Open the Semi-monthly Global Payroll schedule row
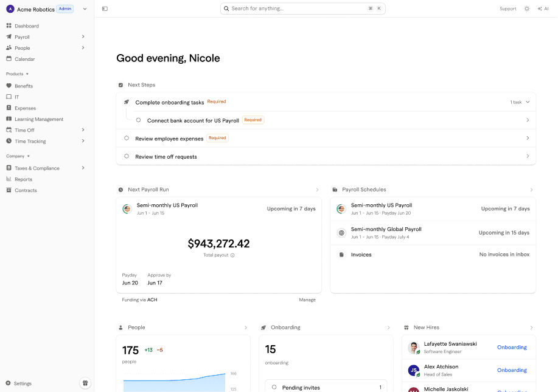Image resolution: width=558 pixels, height=392 pixels. pos(433,233)
